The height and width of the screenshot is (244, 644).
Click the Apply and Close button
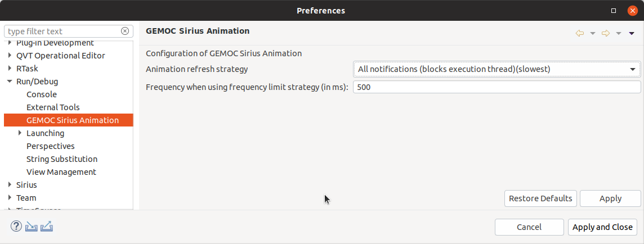coord(602,227)
